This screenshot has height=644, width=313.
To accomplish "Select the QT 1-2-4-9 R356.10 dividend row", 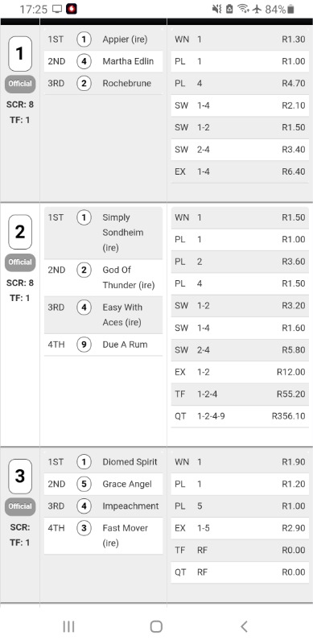I will point(240,416).
